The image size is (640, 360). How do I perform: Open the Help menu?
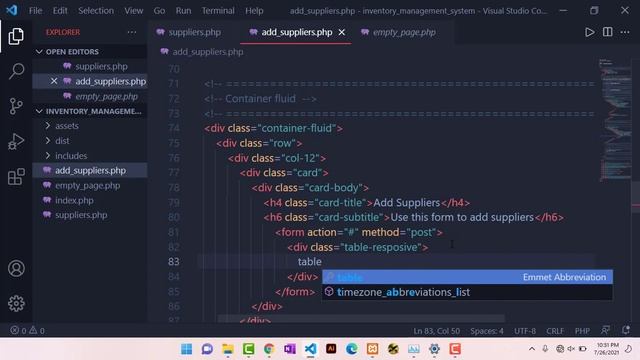254,11
